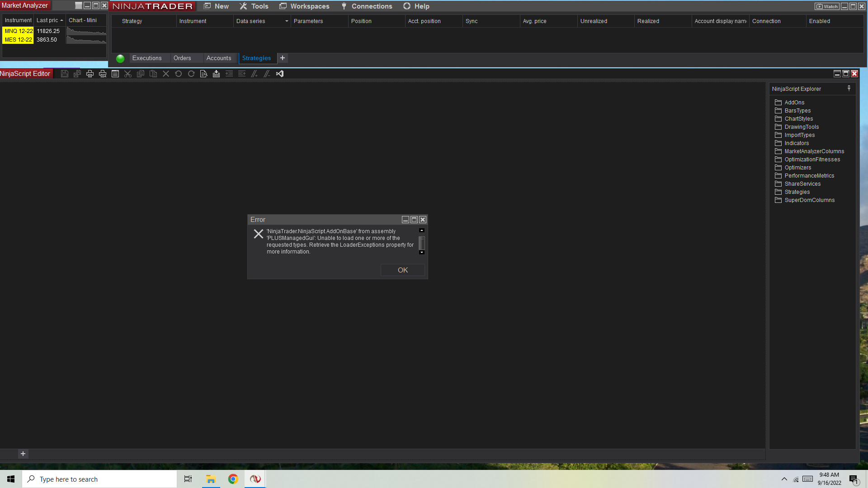This screenshot has height=488, width=868.
Task: Add new tab next to Strategies
Action: pos(283,58)
